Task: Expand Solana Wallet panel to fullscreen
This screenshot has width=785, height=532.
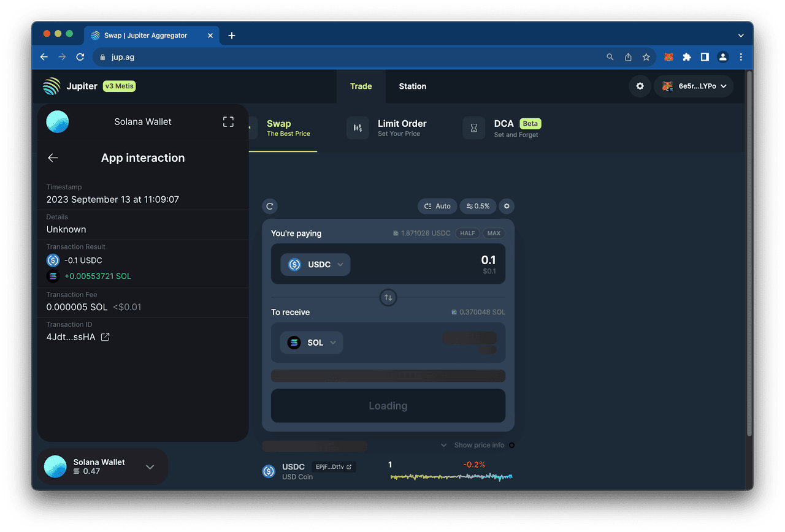Action: (x=228, y=122)
